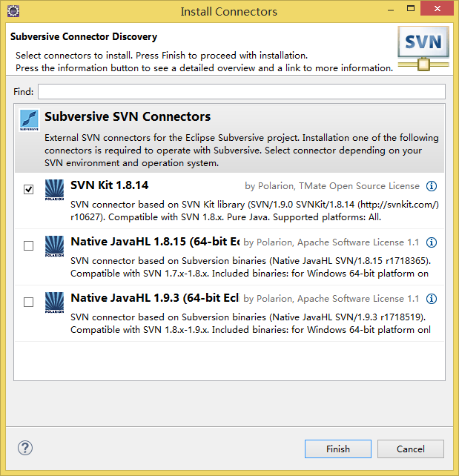Close the Install Connectors window
The height and width of the screenshot is (476, 459).
437,8
